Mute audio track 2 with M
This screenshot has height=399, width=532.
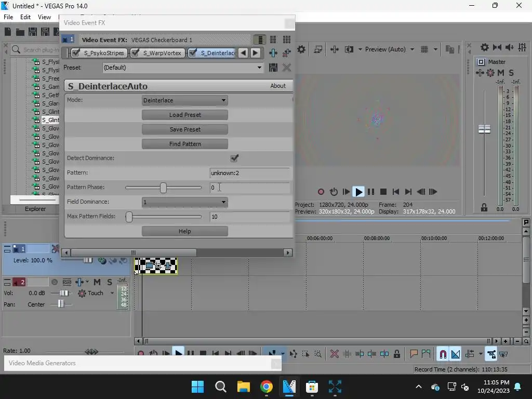(97, 282)
